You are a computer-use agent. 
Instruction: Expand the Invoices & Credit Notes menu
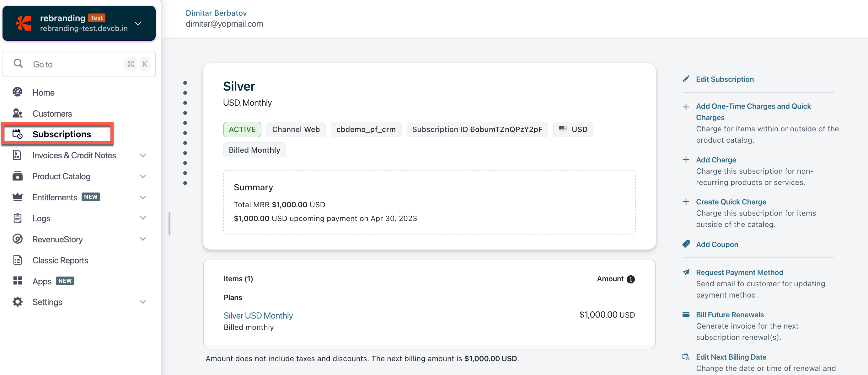143,155
